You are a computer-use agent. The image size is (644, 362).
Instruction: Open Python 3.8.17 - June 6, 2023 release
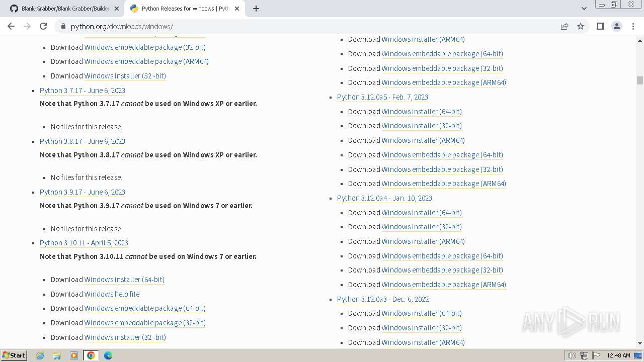[83, 141]
